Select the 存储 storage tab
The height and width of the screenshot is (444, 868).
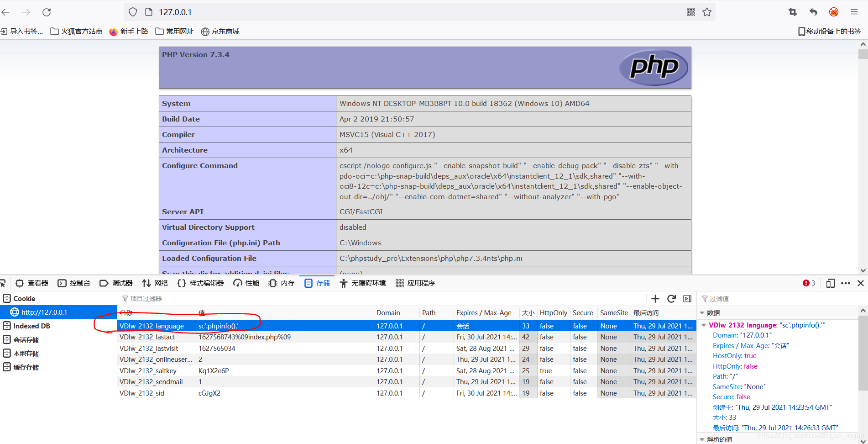(317, 283)
